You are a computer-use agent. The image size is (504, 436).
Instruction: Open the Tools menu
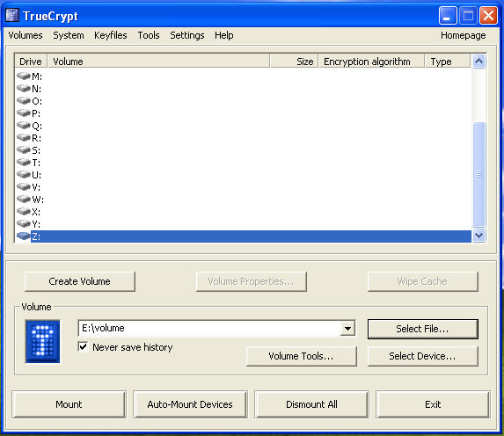pyautogui.click(x=149, y=35)
